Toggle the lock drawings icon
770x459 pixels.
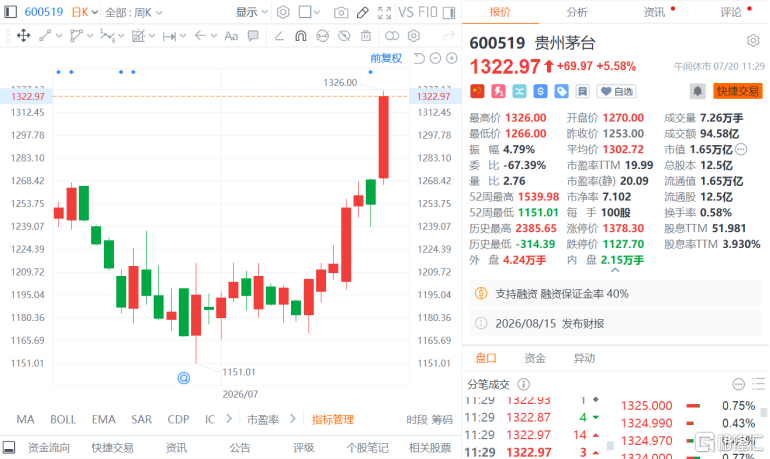click(x=323, y=35)
